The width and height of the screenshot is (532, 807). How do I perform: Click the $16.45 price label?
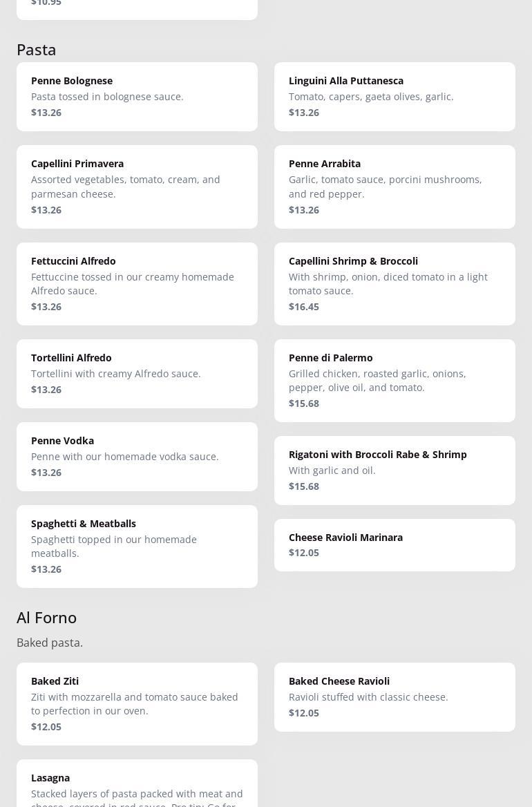(x=304, y=307)
